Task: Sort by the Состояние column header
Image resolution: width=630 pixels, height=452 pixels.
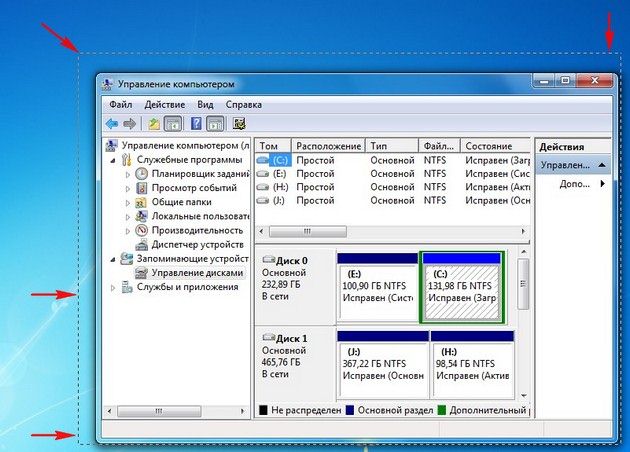Action: pos(495,146)
